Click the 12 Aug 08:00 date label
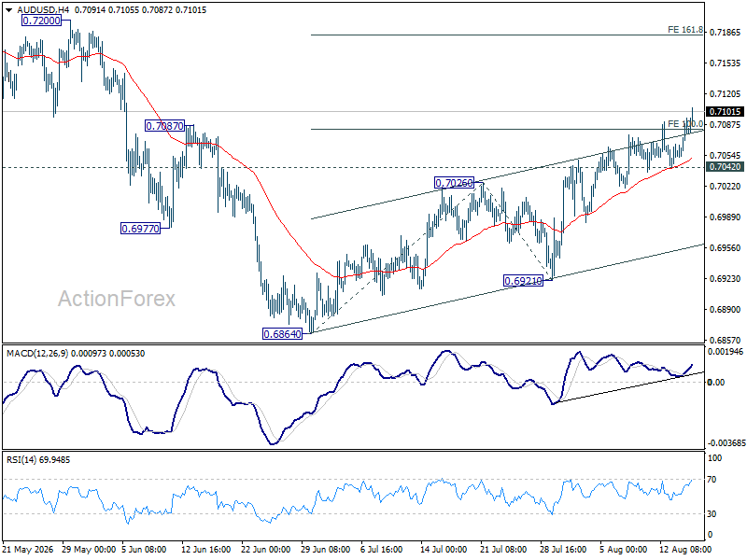 click(685, 550)
